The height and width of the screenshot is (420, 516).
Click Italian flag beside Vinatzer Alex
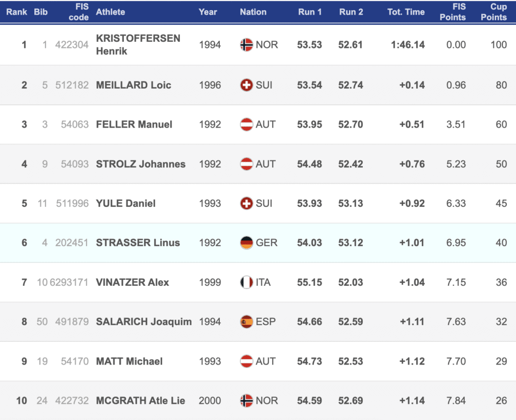(x=246, y=282)
